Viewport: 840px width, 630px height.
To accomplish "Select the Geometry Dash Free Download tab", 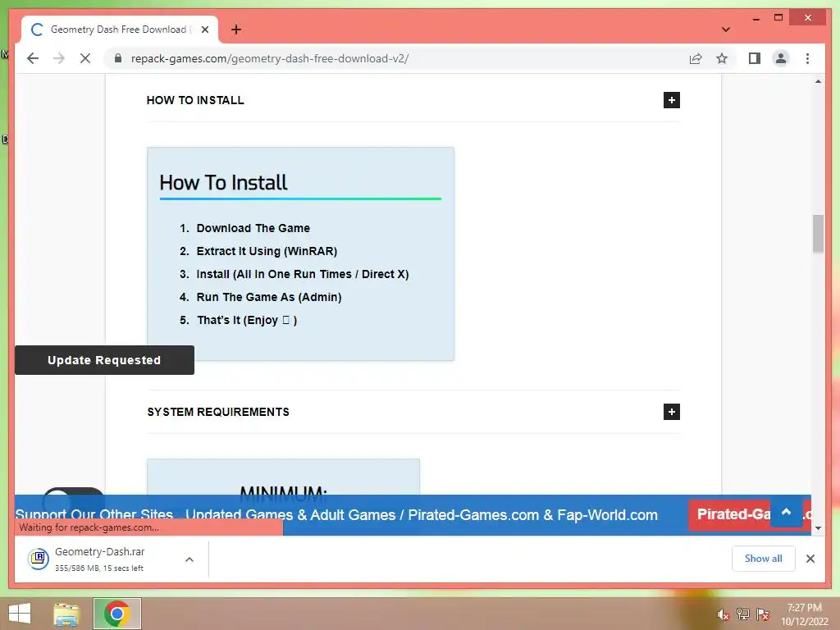I will point(120,30).
